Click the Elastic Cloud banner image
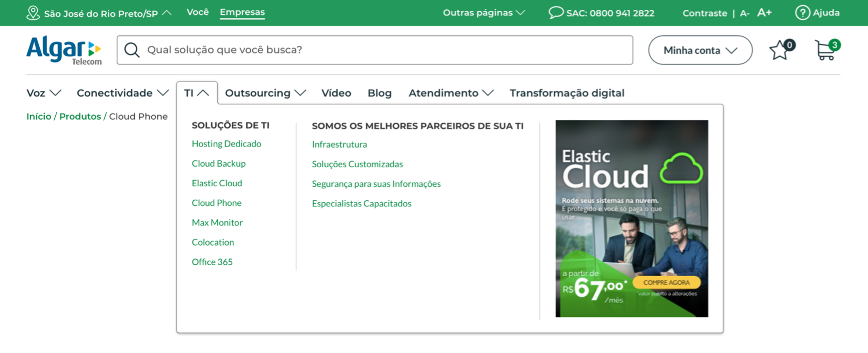 tap(632, 218)
